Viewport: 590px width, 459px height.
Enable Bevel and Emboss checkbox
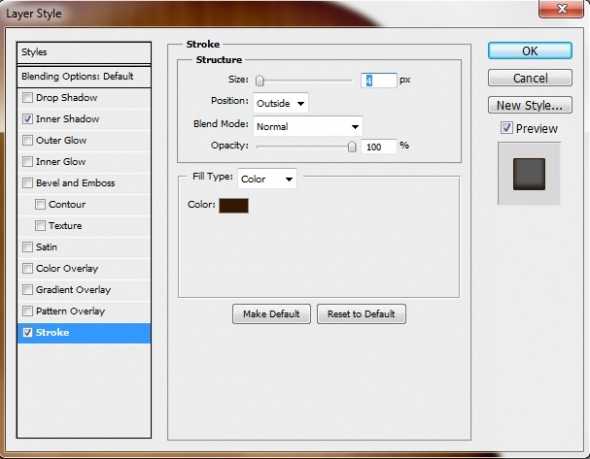[27, 183]
